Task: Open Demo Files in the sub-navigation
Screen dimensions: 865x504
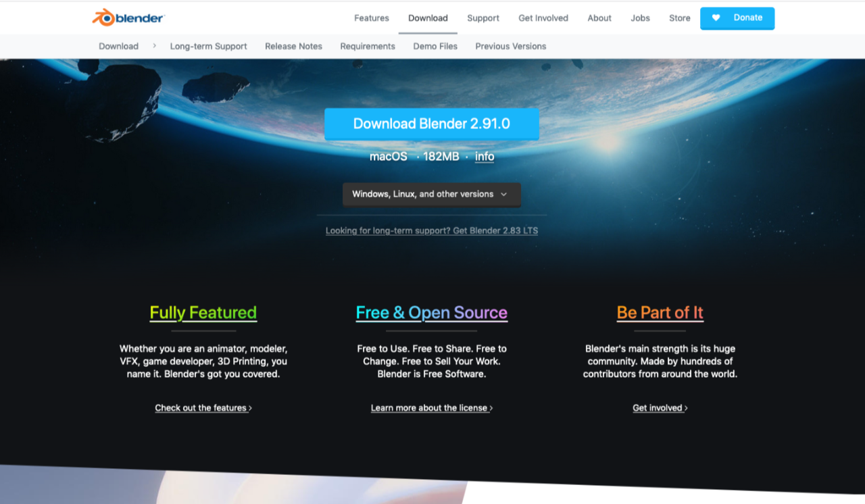Action: click(435, 47)
